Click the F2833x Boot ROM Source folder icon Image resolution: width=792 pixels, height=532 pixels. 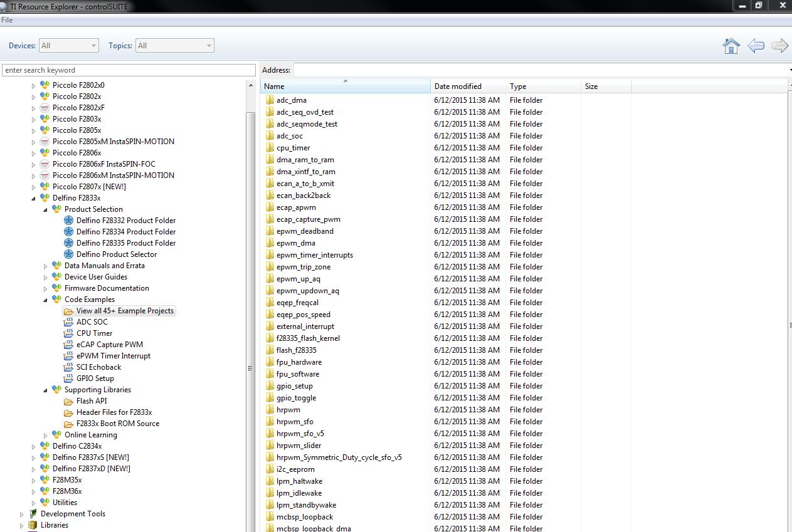point(69,424)
